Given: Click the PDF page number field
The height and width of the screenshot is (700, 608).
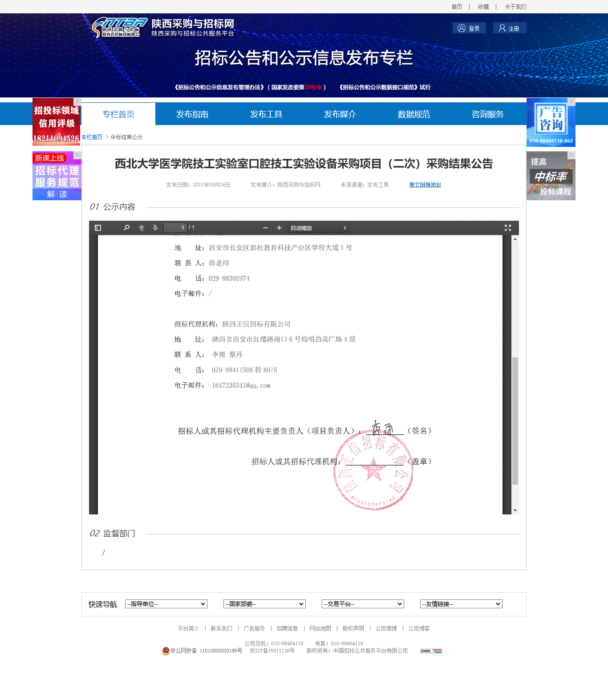Looking at the screenshot, I should point(175,228).
